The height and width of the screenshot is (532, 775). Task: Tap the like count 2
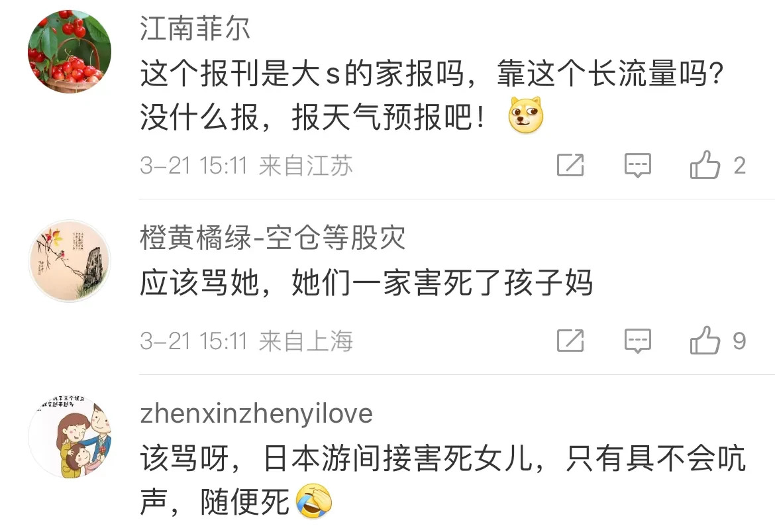[x=739, y=165]
